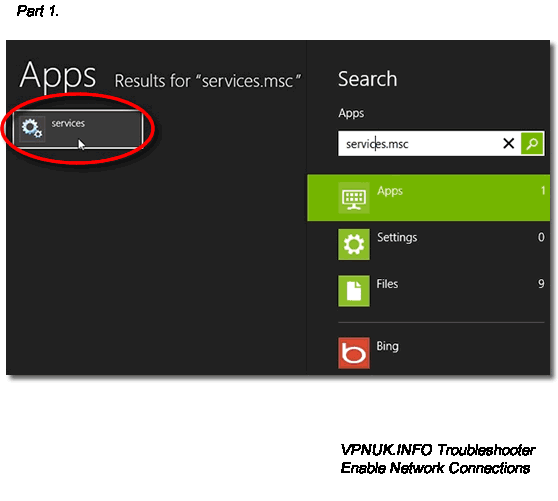558x501 pixels.
Task: Click the Apps keyboard grid icon
Action: coord(354,198)
